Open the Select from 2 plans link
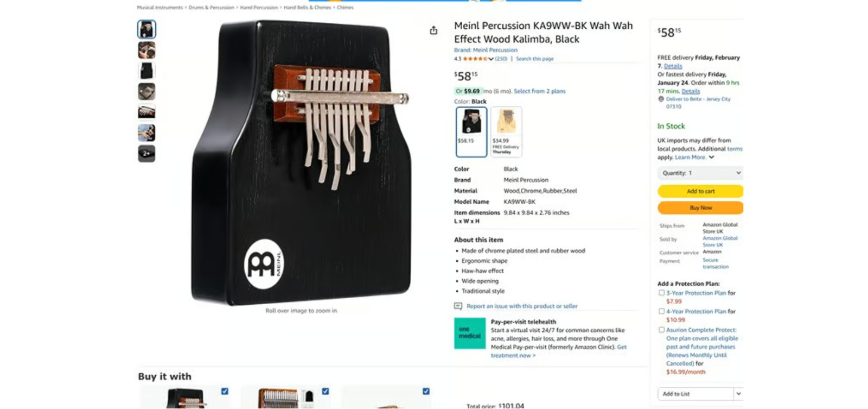868x409 pixels. 539,91
